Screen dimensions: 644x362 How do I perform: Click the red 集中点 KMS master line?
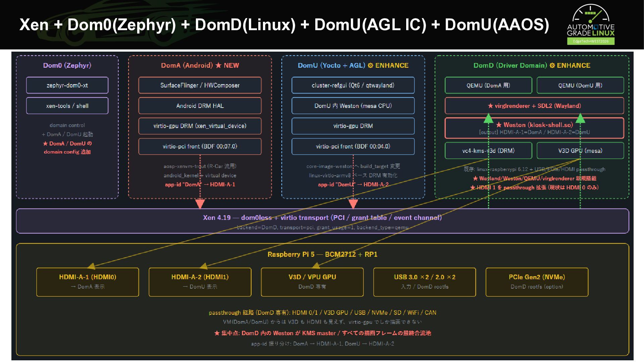[322, 333]
